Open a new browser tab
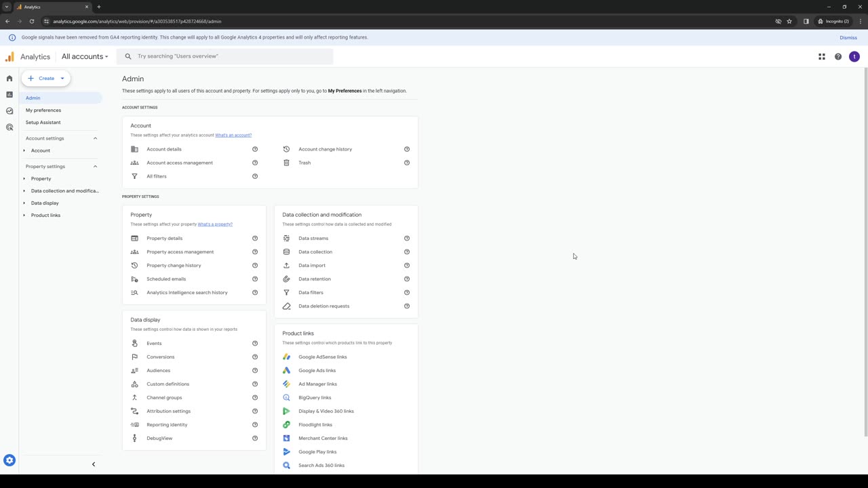 click(99, 7)
